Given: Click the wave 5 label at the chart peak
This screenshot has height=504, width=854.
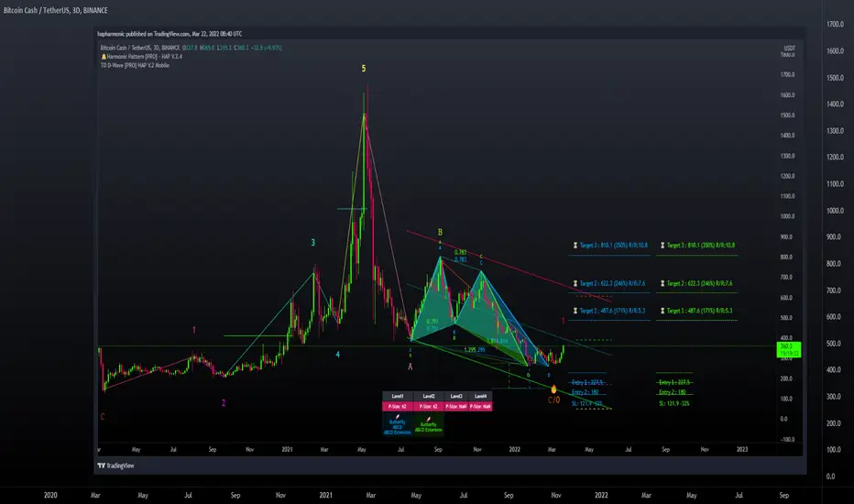Looking at the screenshot, I should click(364, 69).
